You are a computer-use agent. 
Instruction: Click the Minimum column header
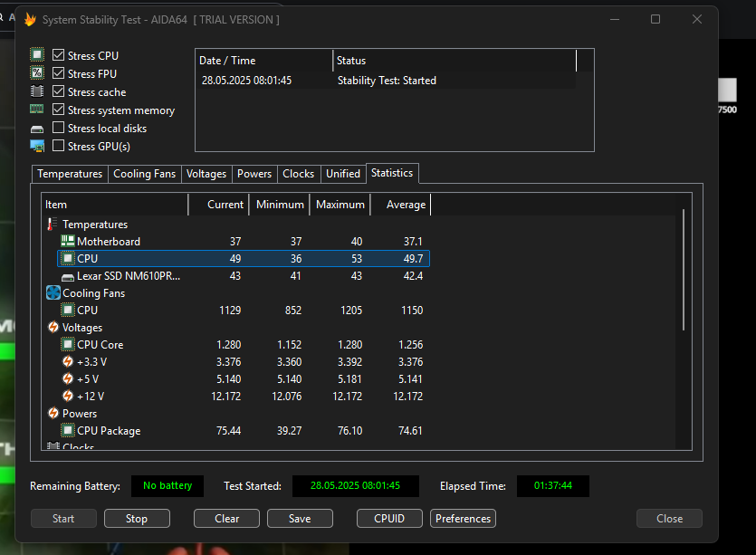click(279, 205)
